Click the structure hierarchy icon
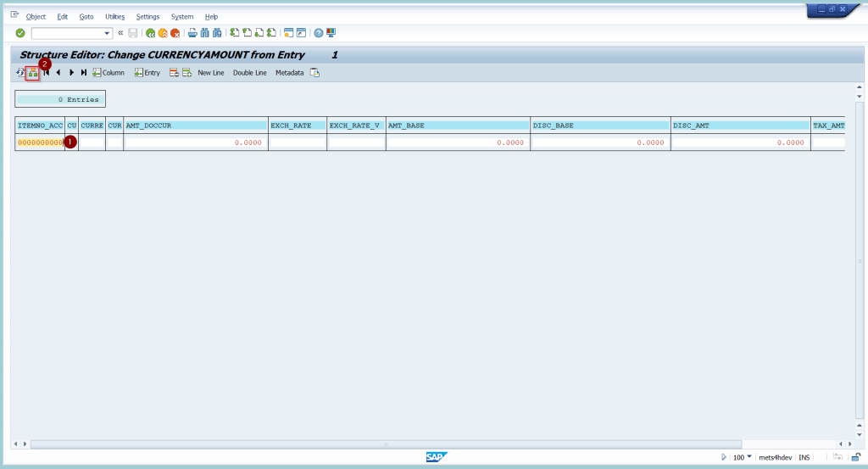The height and width of the screenshot is (469, 868). tap(33, 73)
